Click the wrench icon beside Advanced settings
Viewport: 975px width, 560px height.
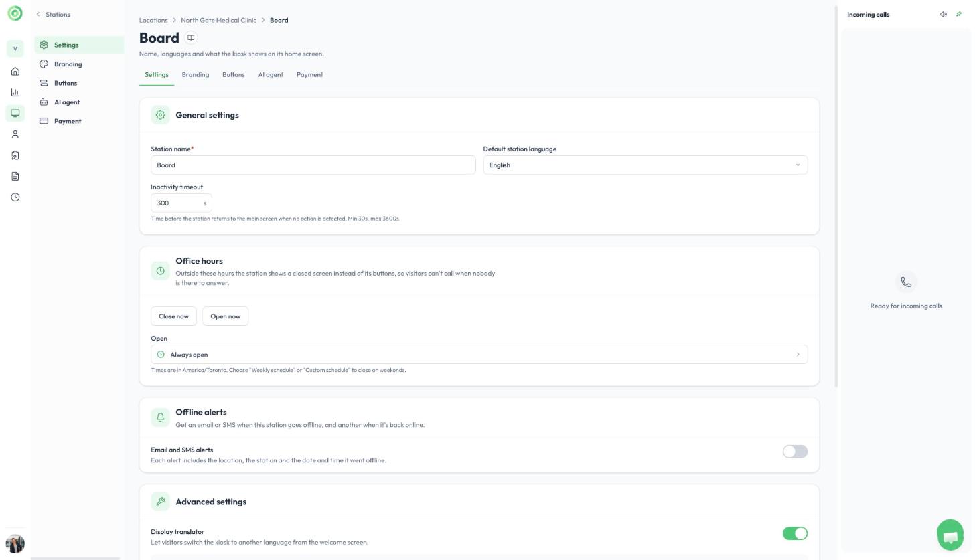[161, 502]
